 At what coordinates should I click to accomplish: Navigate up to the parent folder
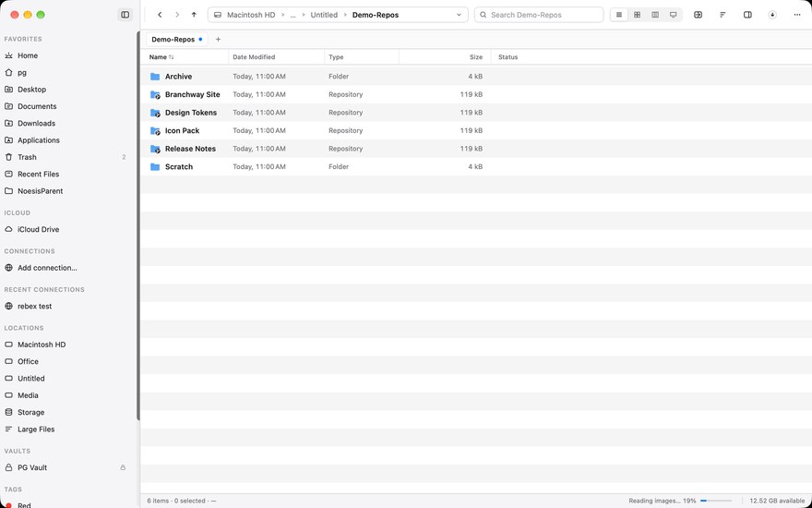pyautogui.click(x=194, y=15)
